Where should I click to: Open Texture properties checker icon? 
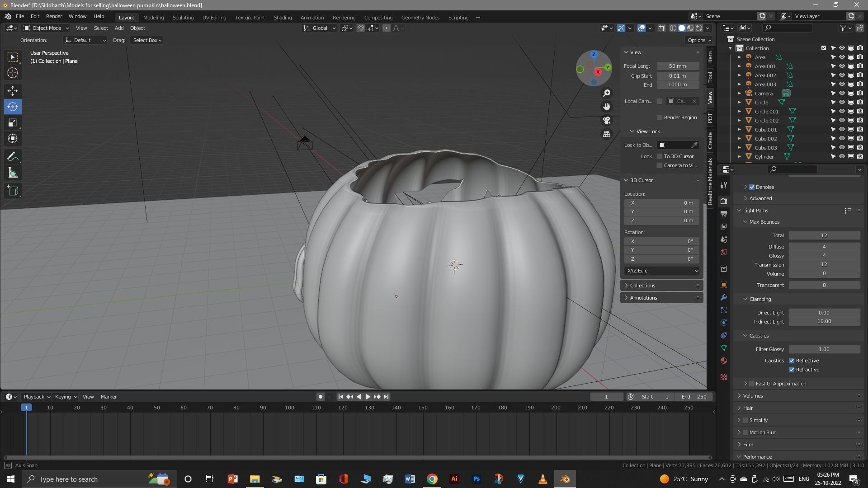(724, 377)
